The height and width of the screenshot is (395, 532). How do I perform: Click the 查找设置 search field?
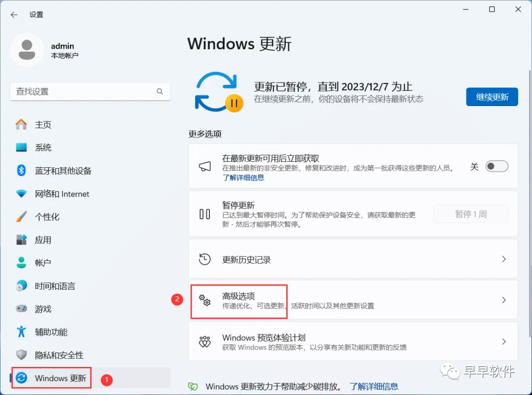[90, 91]
